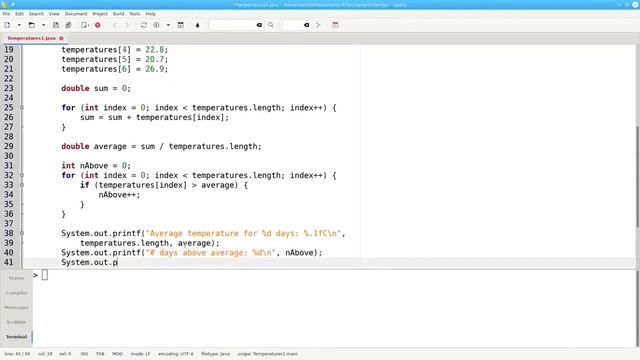Image resolution: width=640 pixels, height=360 pixels.
Task: Click the 'filetype: Java' status bar entry
Action: click(x=215, y=354)
